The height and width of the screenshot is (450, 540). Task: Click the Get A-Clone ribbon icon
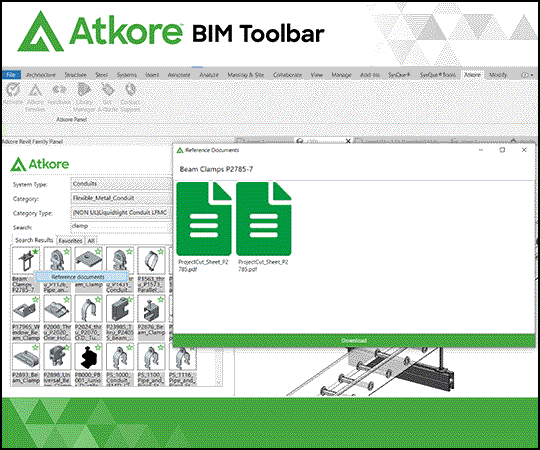pyautogui.click(x=108, y=97)
